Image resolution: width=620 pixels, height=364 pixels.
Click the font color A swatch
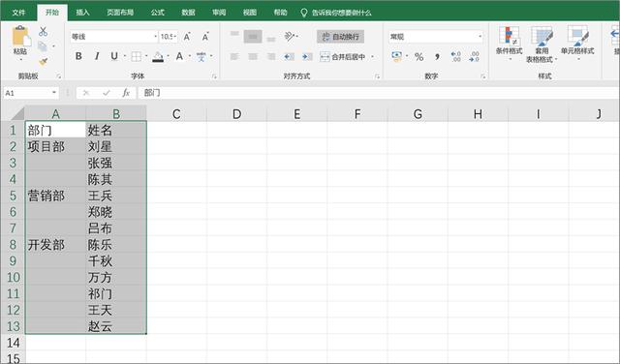point(179,56)
